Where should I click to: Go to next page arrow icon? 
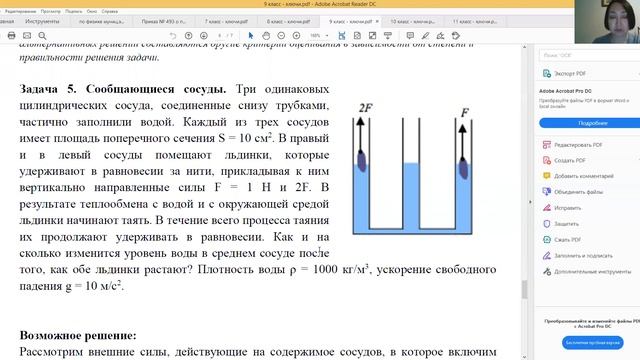click(x=204, y=36)
